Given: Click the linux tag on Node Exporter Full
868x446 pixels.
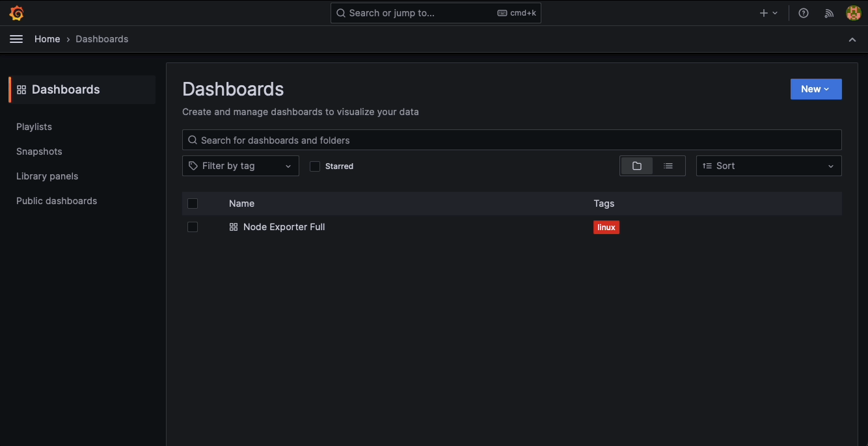Looking at the screenshot, I should [x=606, y=227].
